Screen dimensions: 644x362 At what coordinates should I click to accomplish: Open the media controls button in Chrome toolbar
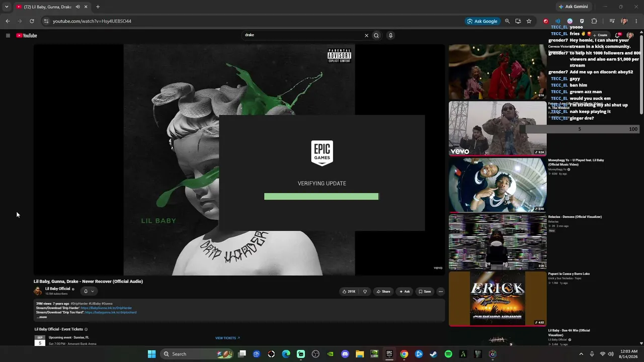612,21
